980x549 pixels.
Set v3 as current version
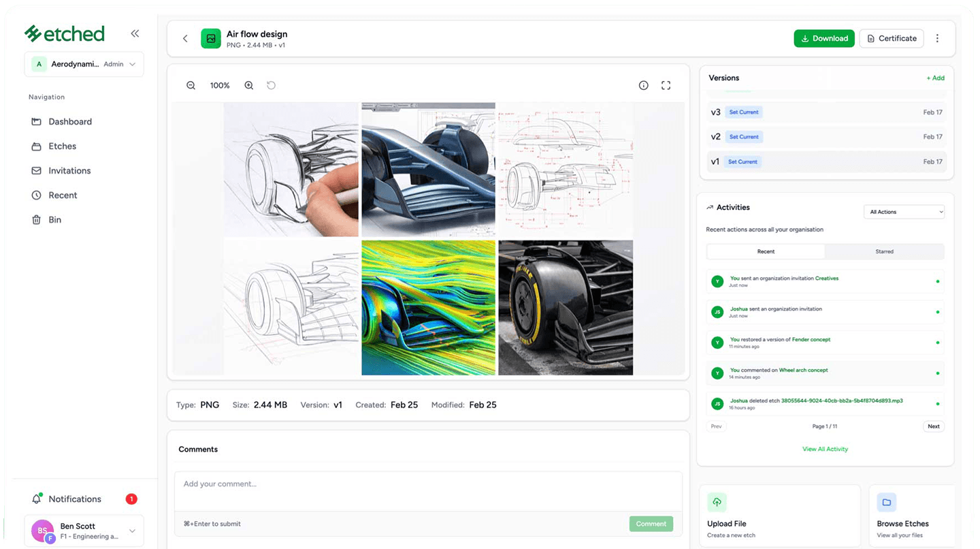tap(743, 112)
